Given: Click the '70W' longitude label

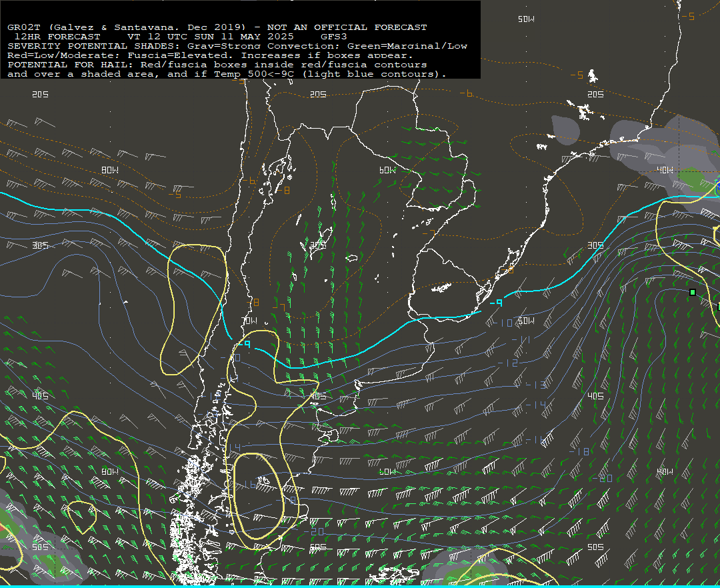Looking at the screenshot, I should point(249,321).
